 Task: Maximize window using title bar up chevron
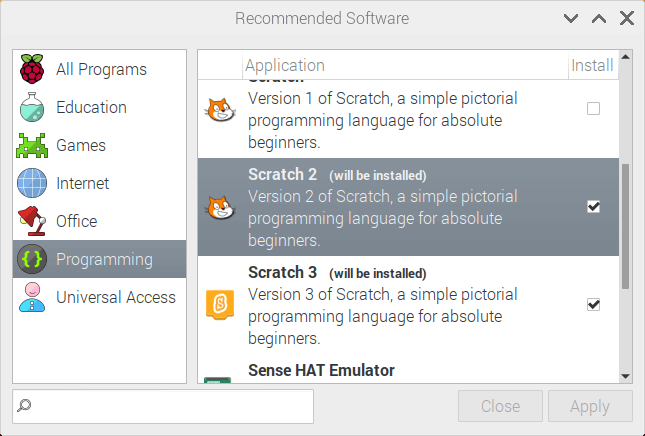599,19
